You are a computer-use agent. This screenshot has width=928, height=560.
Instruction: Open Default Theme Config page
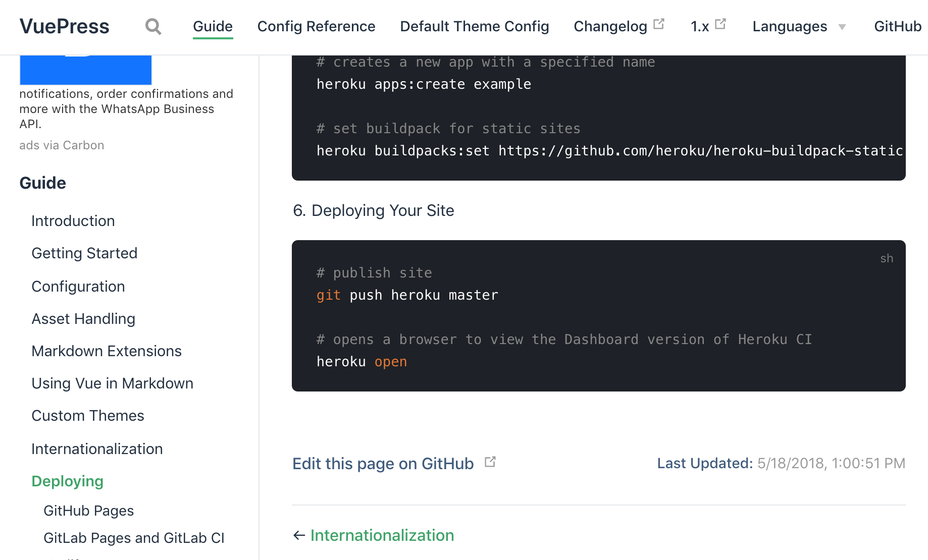(474, 26)
